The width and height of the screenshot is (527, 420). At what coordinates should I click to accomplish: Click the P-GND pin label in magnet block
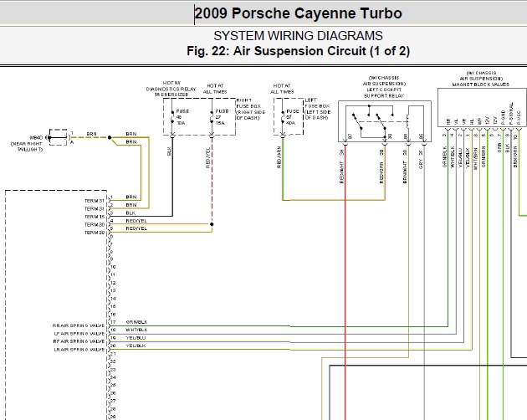tap(503, 117)
